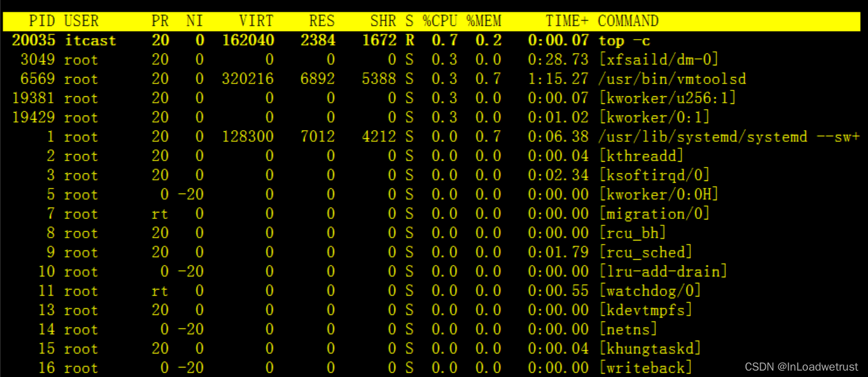Click the /usr/bin/vmtoolsd command text

click(672, 79)
